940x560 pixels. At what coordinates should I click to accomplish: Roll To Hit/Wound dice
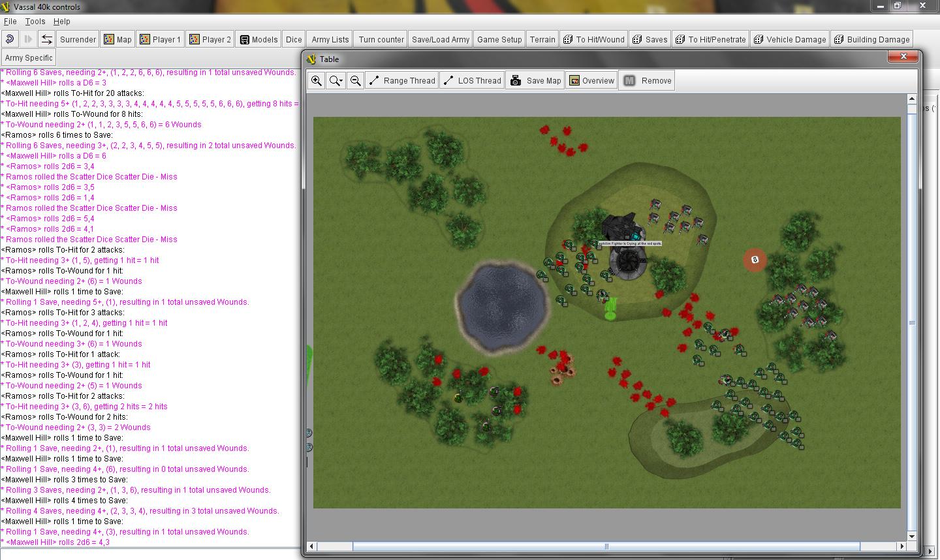coord(593,39)
